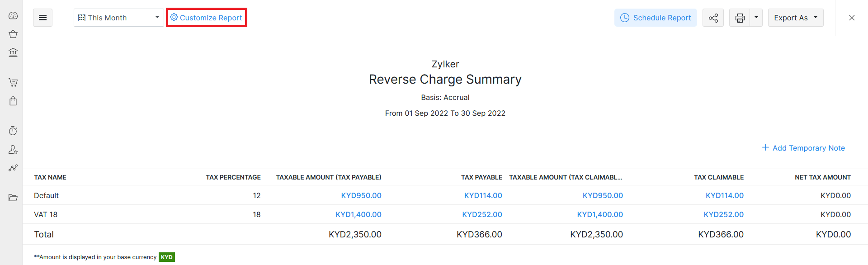Toggle the hamburger menu button
Screen dimensions: 868x265
click(42, 18)
